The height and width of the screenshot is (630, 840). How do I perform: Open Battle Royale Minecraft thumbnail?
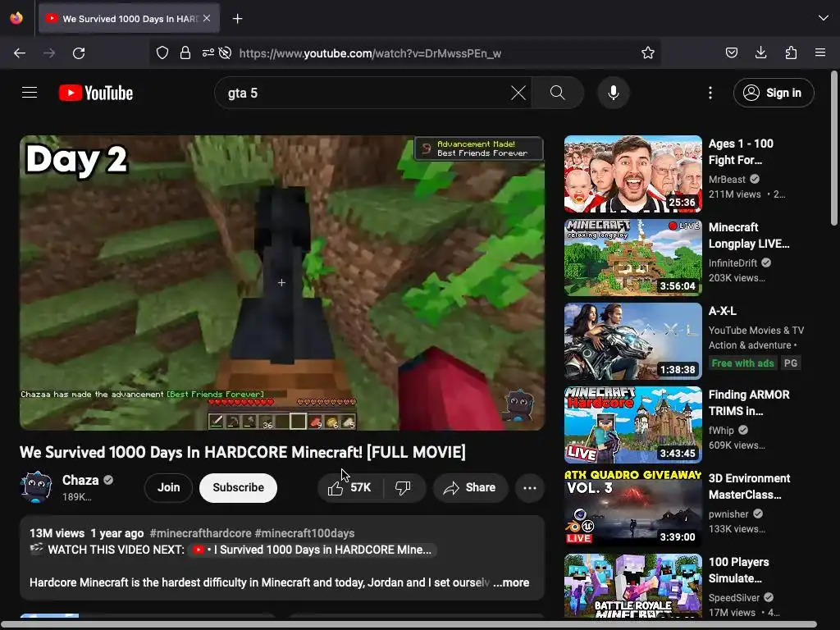[632, 586]
